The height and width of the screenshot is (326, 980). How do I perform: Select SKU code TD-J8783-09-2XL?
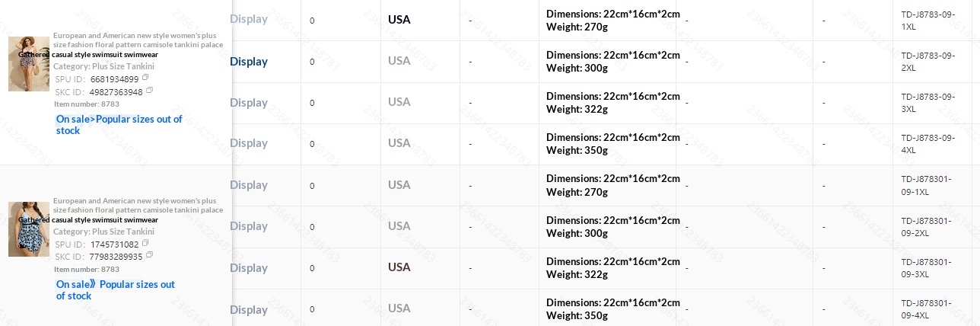(x=927, y=61)
